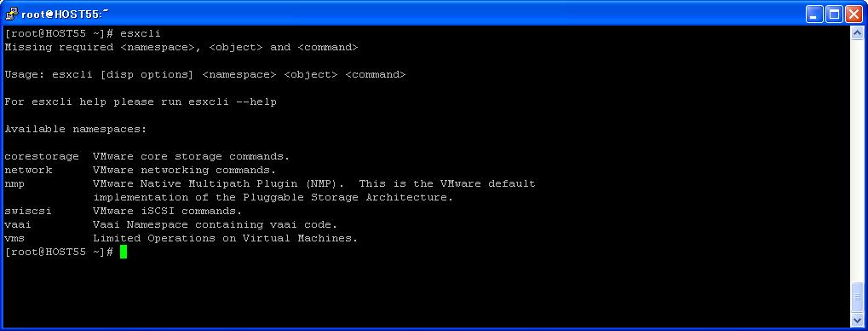Click the terminal scrollbar thumb
This screenshot has width=868, height=331.
click(x=857, y=298)
